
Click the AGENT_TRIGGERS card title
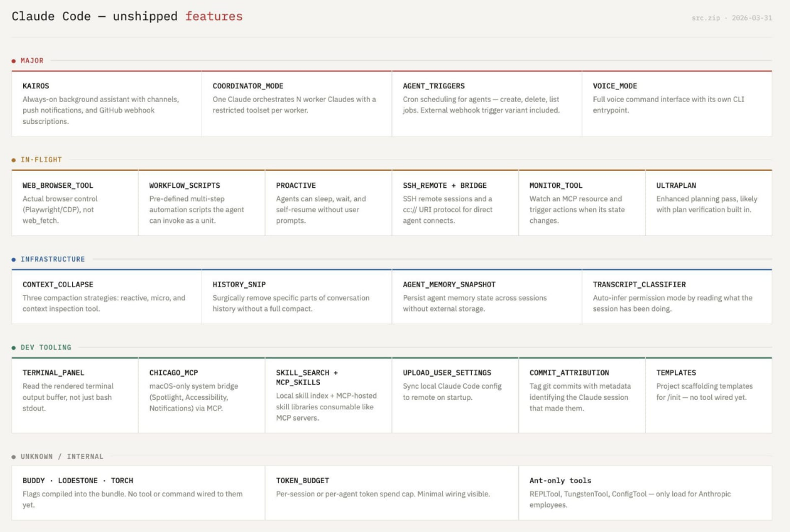point(434,86)
